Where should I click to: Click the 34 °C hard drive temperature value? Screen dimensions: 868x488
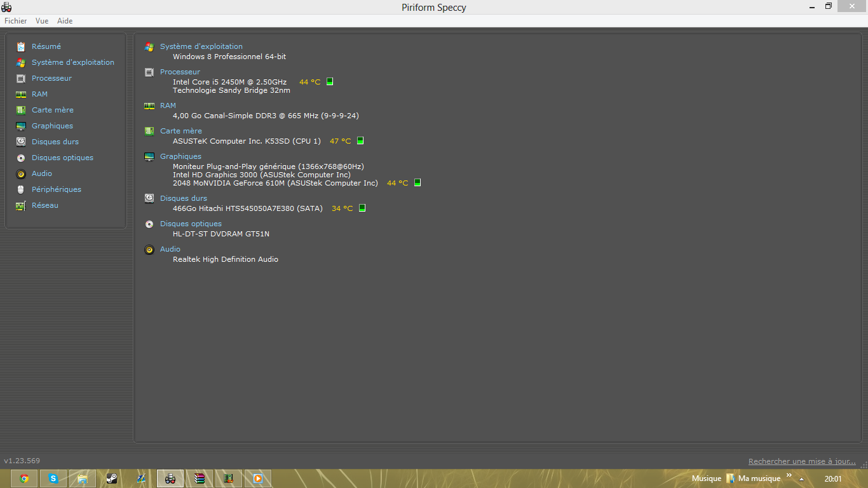coord(342,208)
